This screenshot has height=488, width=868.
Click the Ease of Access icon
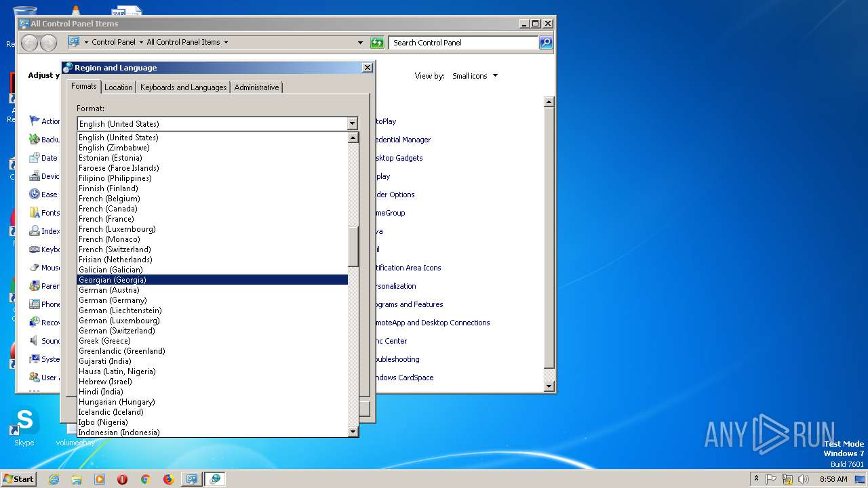(35, 194)
